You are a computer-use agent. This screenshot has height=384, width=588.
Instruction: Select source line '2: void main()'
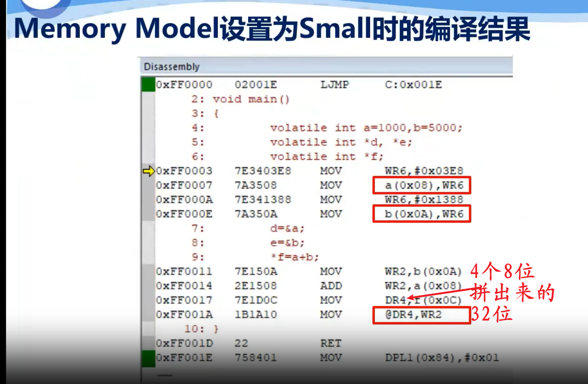(x=241, y=99)
